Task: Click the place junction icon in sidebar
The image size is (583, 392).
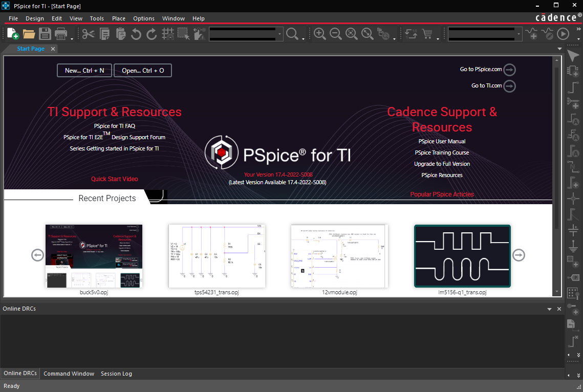Action: [x=573, y=199]
